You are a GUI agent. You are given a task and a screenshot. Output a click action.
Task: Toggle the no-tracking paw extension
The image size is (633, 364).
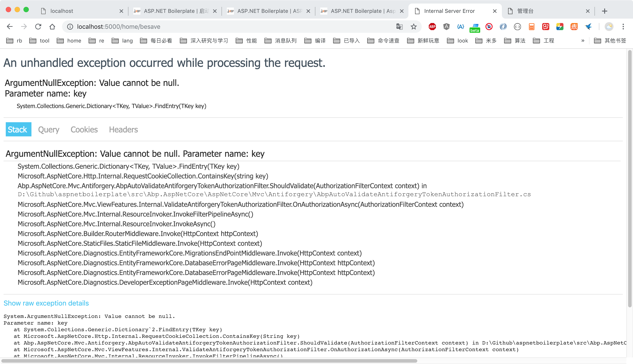point(489,27)
